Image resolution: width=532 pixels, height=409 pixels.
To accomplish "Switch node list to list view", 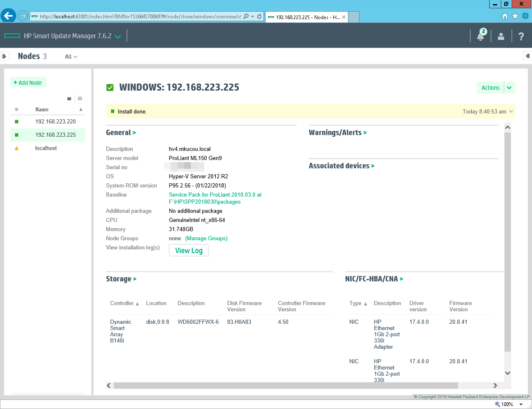I will click(69, 99).
